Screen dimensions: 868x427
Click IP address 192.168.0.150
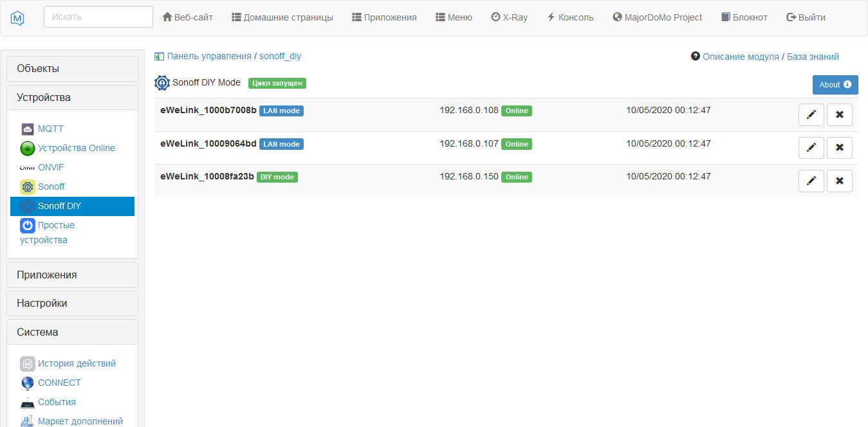click(469, 176)
